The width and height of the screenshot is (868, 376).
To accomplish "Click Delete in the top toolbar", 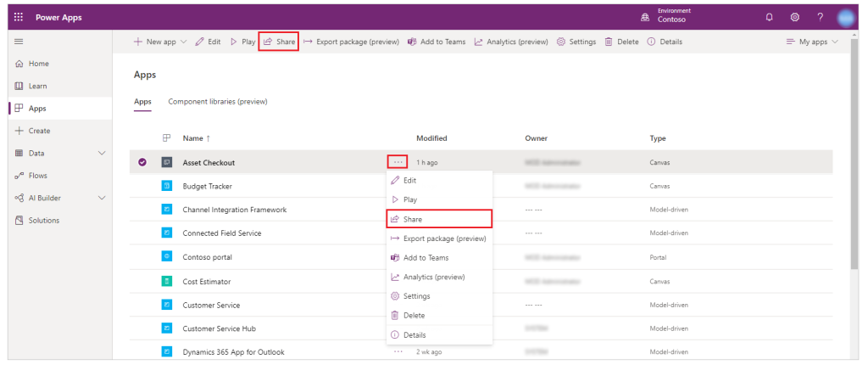I will [622, 42].
